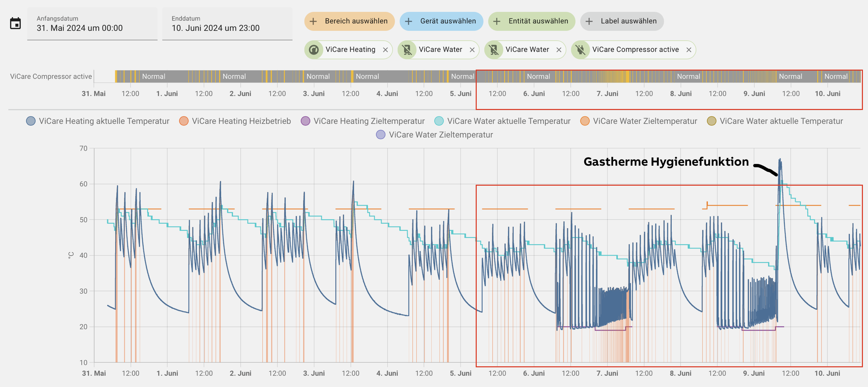
Task: Click the plus icon in Label auswählen
Action: [589, 21]
